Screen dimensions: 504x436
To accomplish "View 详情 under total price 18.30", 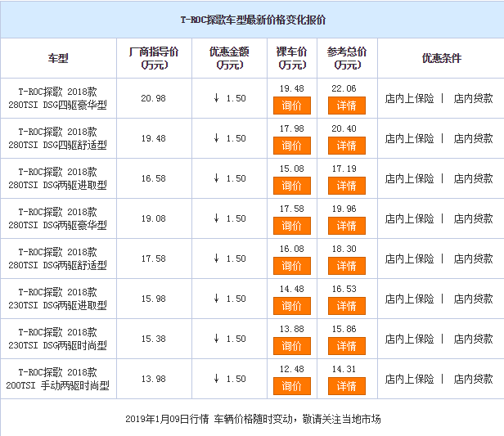I will [347, 266].
